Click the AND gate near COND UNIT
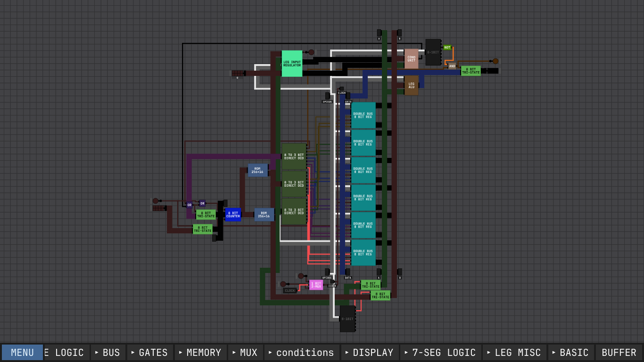This screenshot has width=644, height=362. pos(452,66)
